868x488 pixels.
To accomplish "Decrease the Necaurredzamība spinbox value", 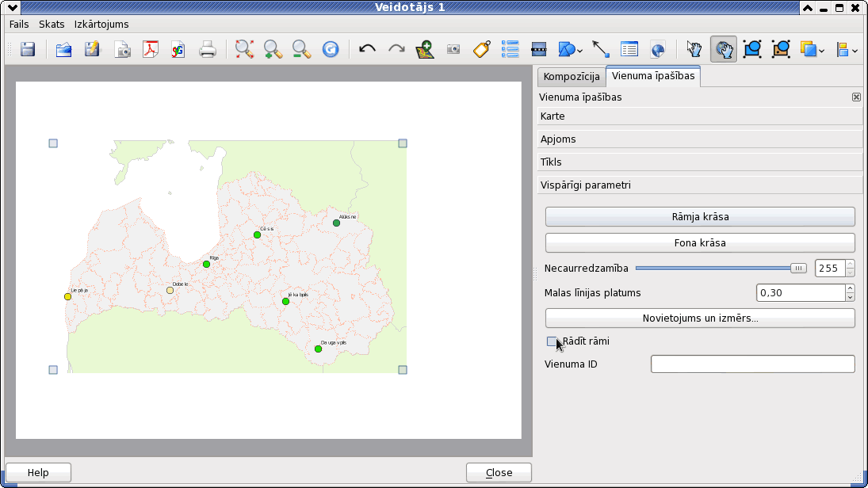I will coord(851,273).
